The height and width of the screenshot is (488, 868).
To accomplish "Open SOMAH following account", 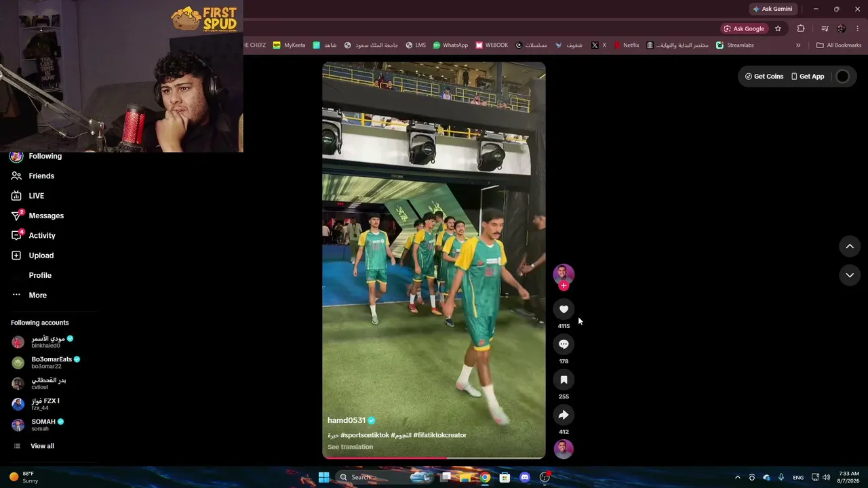I will click(38, 425).
